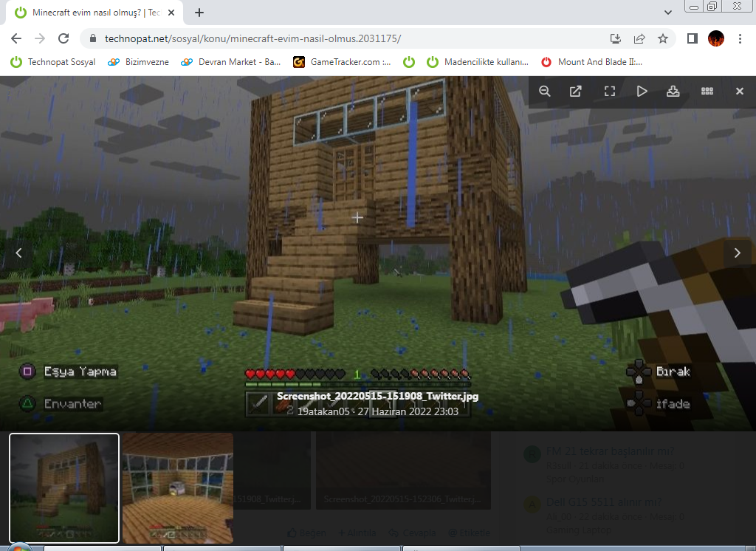Open Bizimvezne bookmark
The image size is (756, 551).
(x=138, y=62)
